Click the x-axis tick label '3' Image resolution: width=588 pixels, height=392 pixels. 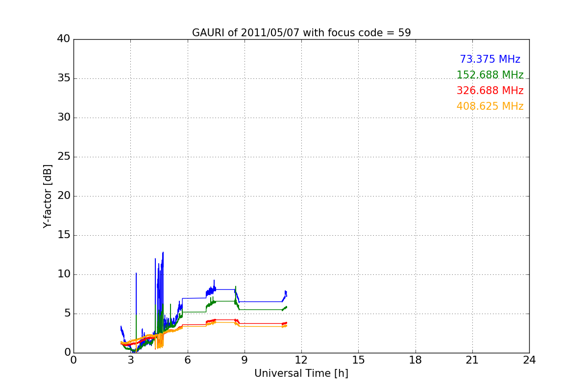pyautogui.click(x=130, y=360)
